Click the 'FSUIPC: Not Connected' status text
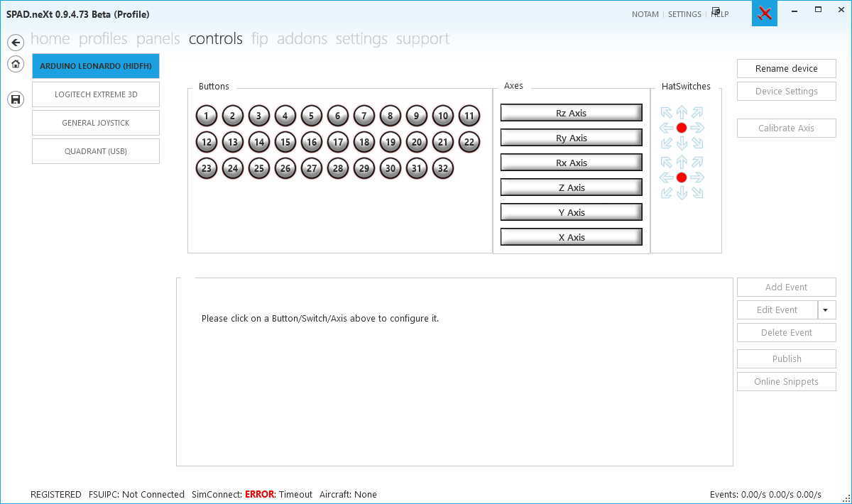852x504 pixels. [x=136, y=494]
